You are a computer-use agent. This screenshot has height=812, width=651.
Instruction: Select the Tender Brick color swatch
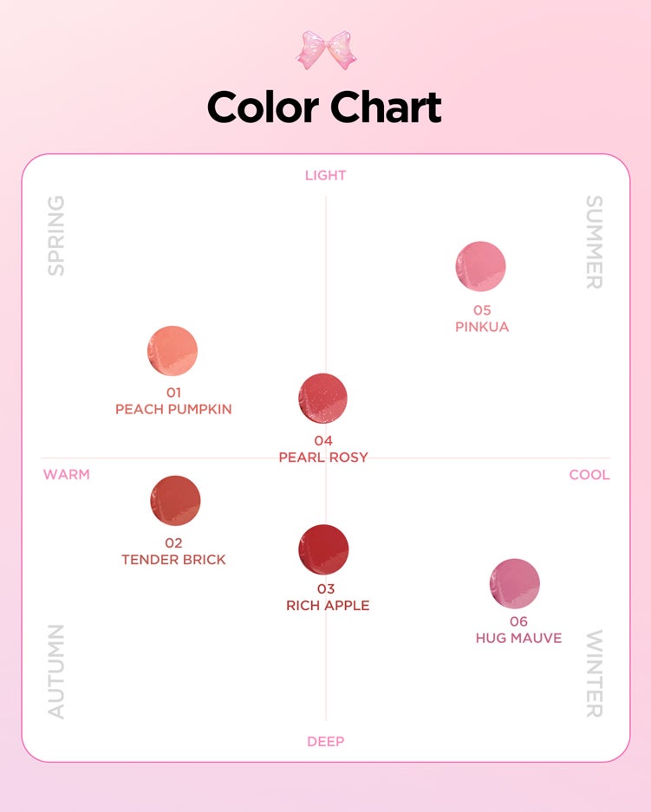175,501
